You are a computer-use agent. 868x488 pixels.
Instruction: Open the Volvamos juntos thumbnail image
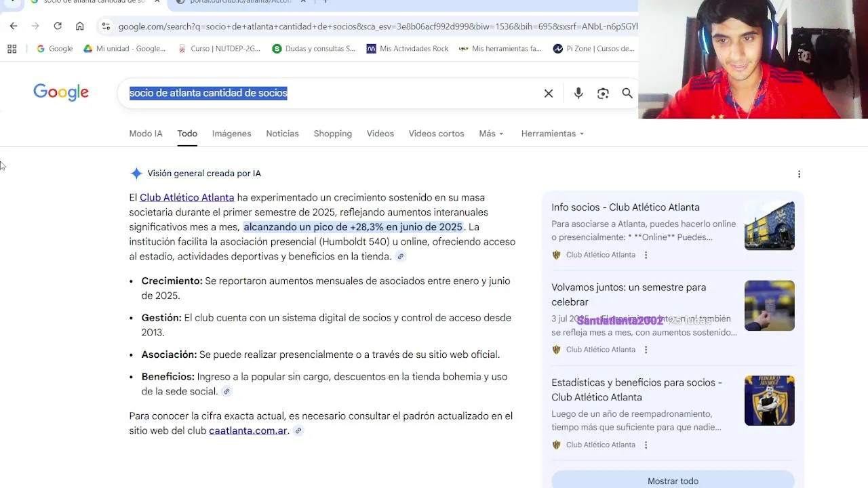coord(769,306)
